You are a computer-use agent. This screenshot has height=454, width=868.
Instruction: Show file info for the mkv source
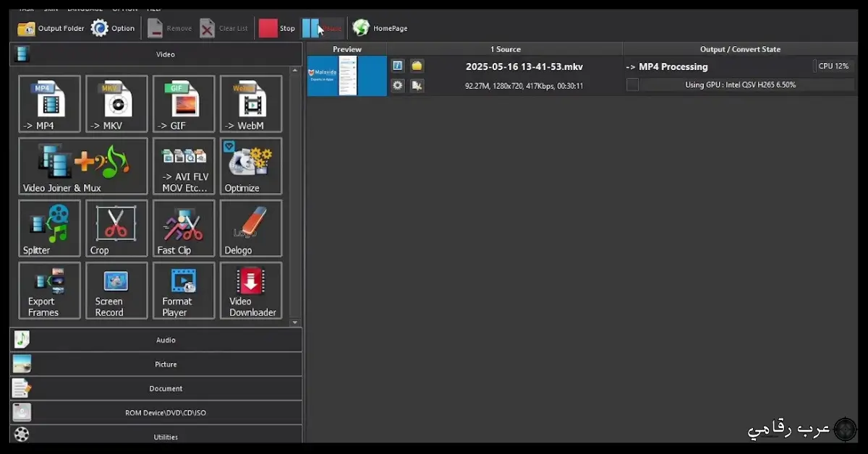coord(397,65)
